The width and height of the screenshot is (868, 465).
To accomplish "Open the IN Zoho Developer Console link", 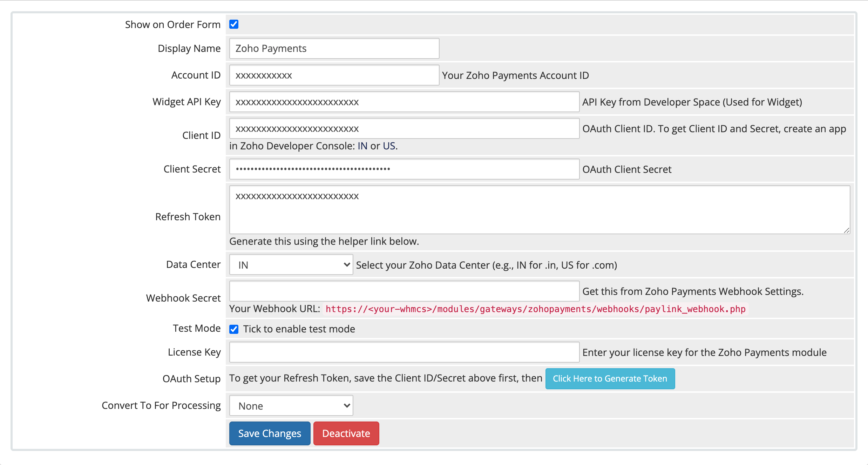I will tap(362, 146).
